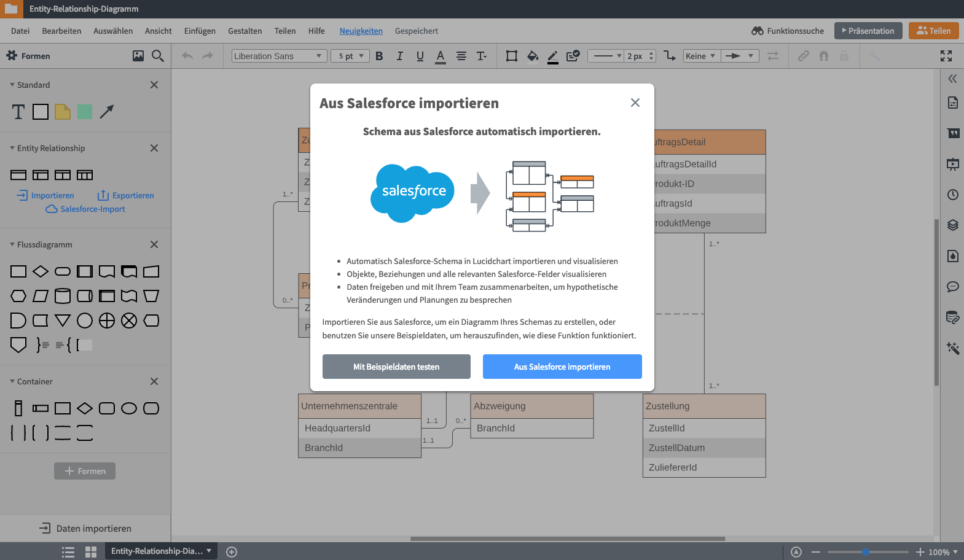The image size is (964, 560).
Task: Open the Datei menu
Action: (20, 31)
